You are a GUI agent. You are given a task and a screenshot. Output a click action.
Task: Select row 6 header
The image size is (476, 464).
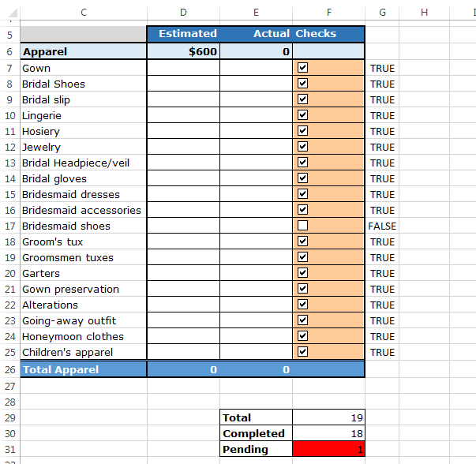(9, 51)
